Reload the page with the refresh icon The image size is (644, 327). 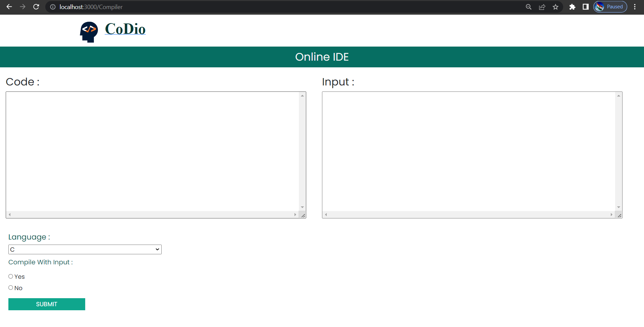pyautogui.click(x=36, y=7)
